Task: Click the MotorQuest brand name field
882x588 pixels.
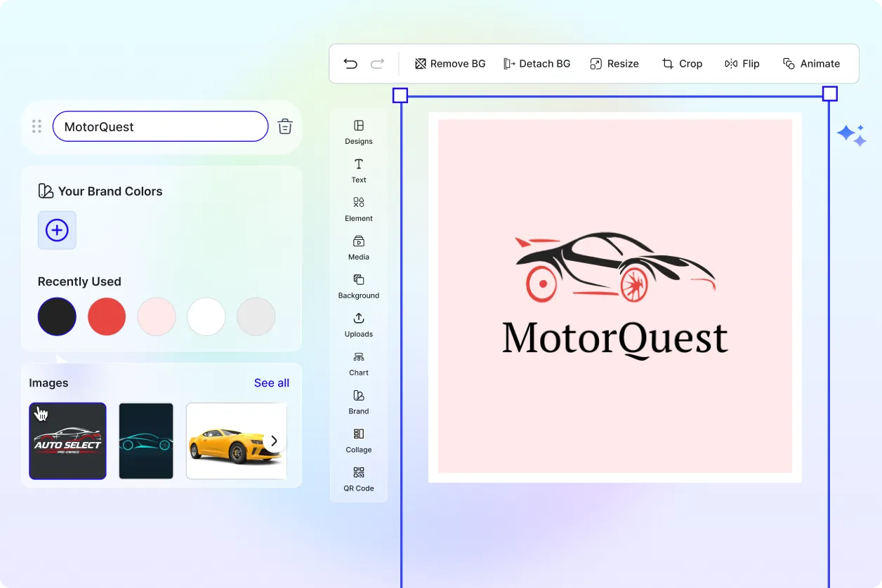Action: 160,127
